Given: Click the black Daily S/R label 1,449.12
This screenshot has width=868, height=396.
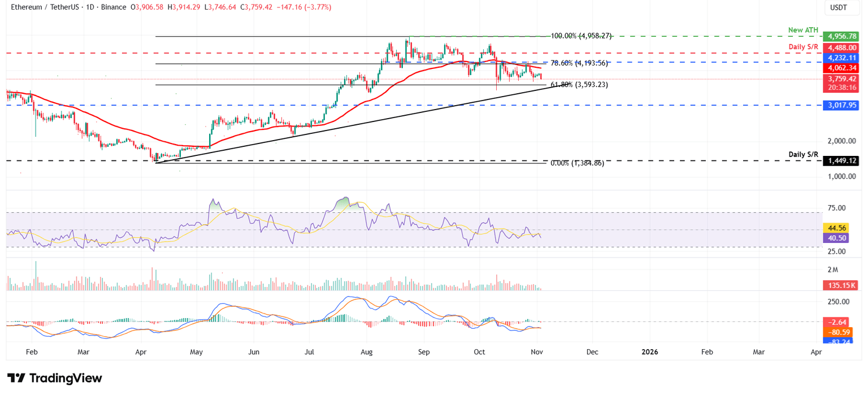Looking at the screenshot, I should coord(841,160).
